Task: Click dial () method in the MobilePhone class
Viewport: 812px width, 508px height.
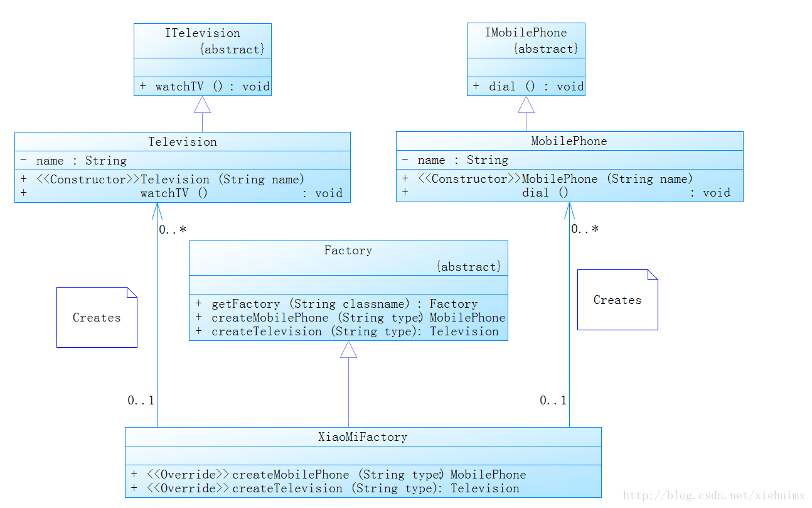Action: click(x=566, y=193)
